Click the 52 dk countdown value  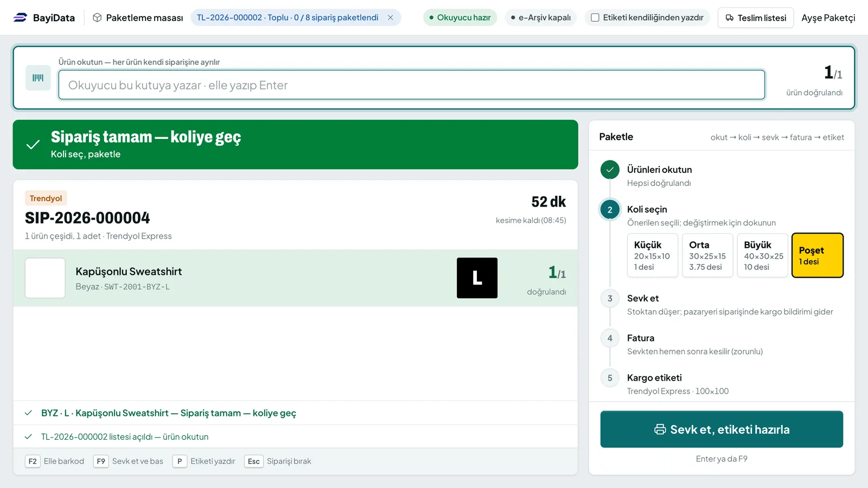[x=548, y=202]
